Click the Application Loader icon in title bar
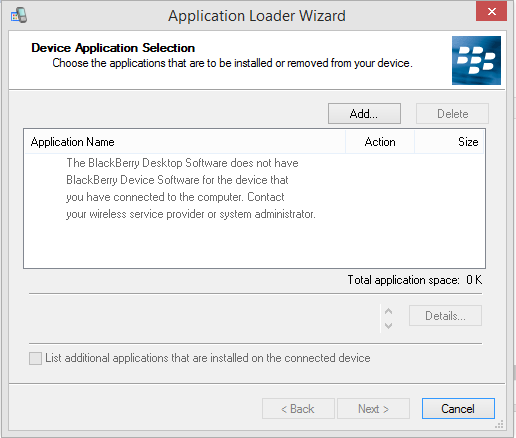 click(x=19, y=15)
